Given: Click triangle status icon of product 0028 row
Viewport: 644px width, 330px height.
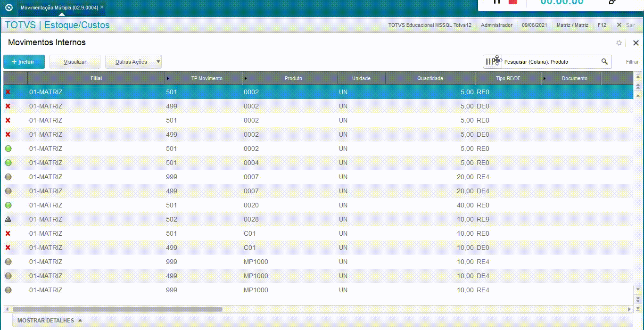Looking at the screenshot, I should [x=8, y=219].
